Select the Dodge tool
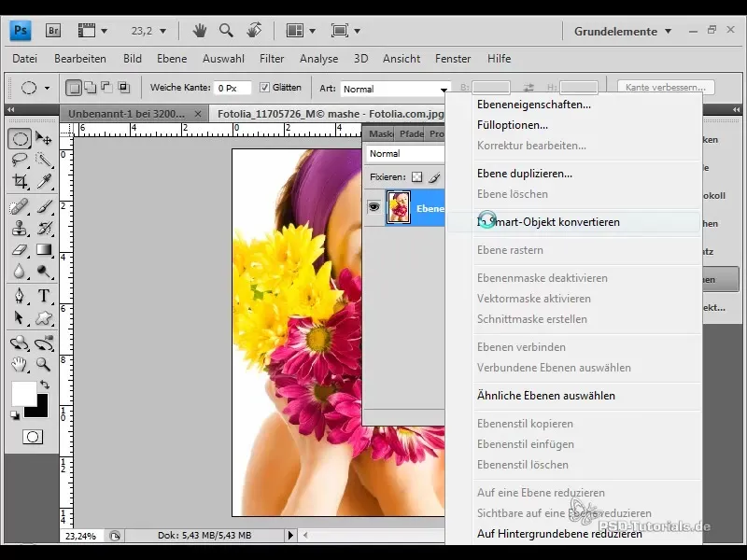Screen dimensions: 747x560 tap(44, 271)
